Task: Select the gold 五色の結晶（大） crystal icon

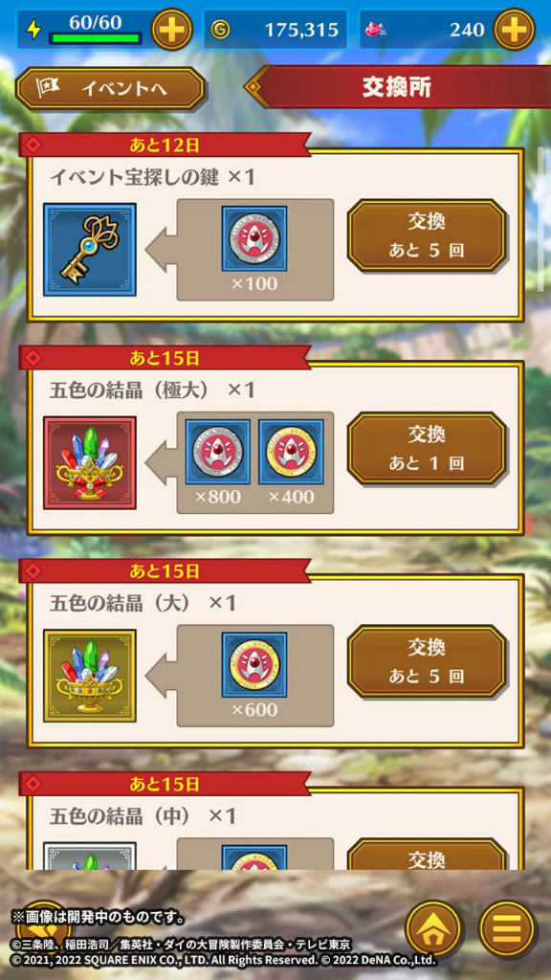Action: coord(90,676)
